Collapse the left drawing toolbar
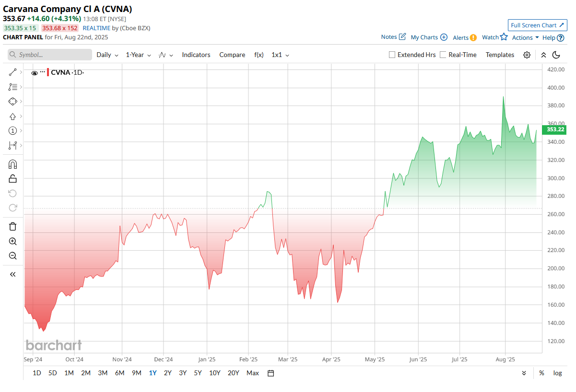576x392 pixels. point(13,275)
